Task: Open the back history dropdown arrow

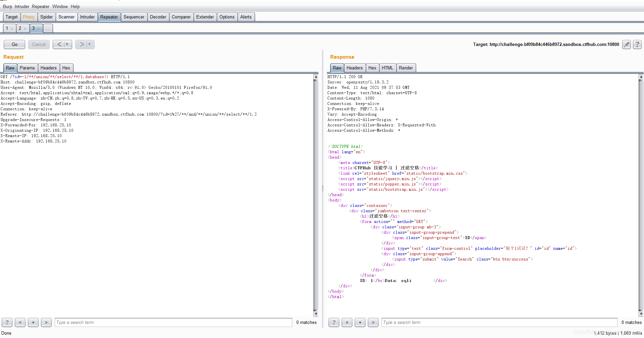Action: click(67, 44)
